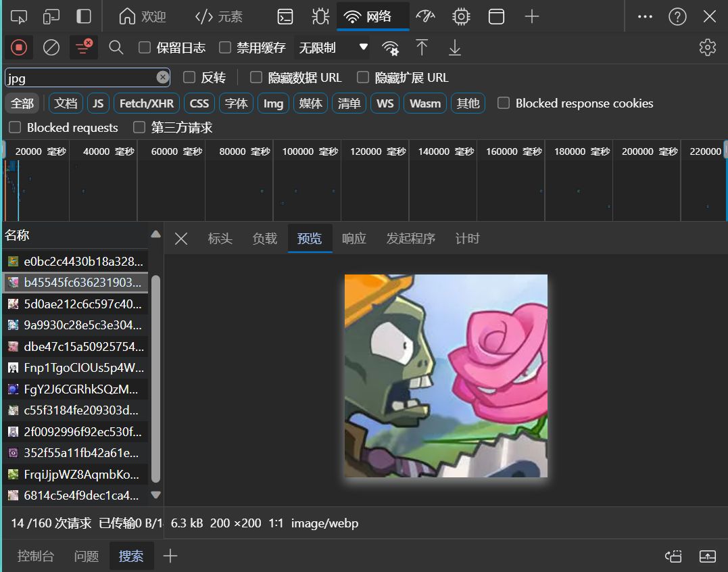
Task: Toggle the activity bar dock side icon
Action: pyautogui.click(x=84, y=17)
